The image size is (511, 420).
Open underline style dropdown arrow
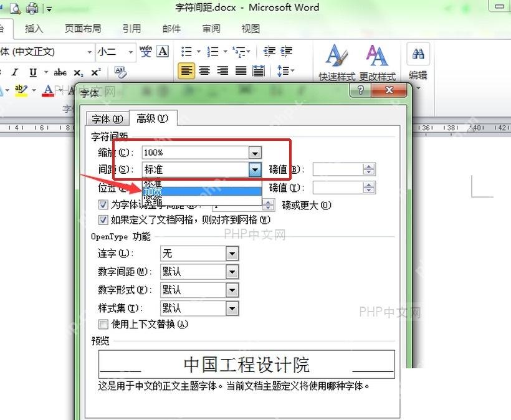pos(46,72)
